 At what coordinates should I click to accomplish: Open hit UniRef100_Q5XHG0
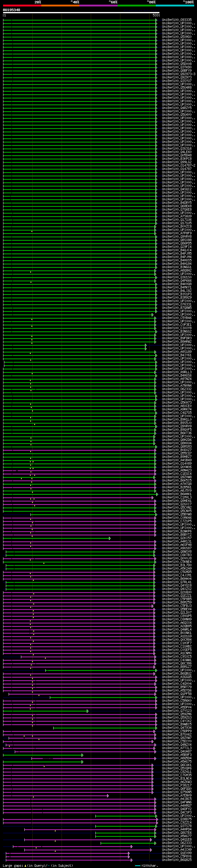tap(177, 37)
